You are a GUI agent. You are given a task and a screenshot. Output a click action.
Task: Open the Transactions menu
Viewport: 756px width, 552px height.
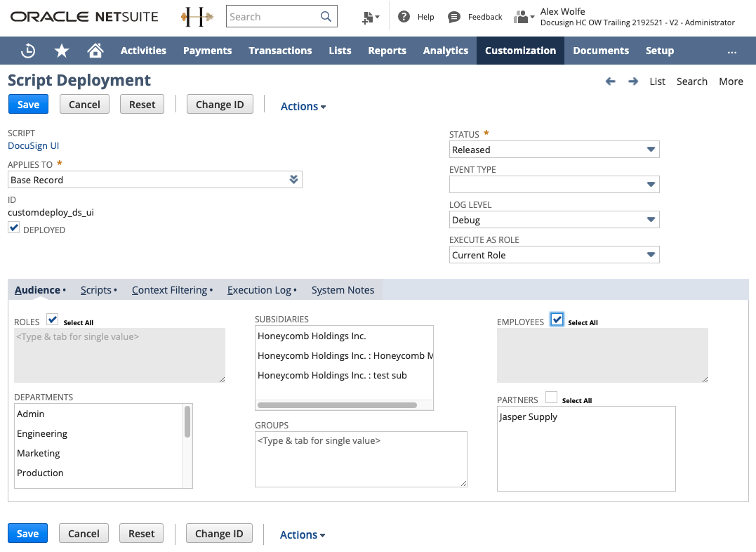[280, 50]
